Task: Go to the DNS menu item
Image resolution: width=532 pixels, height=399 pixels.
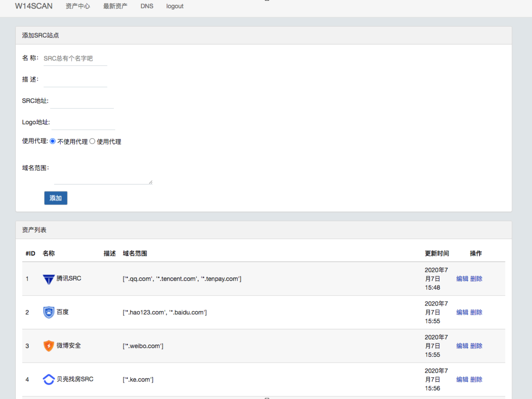Action: (147, 6)
